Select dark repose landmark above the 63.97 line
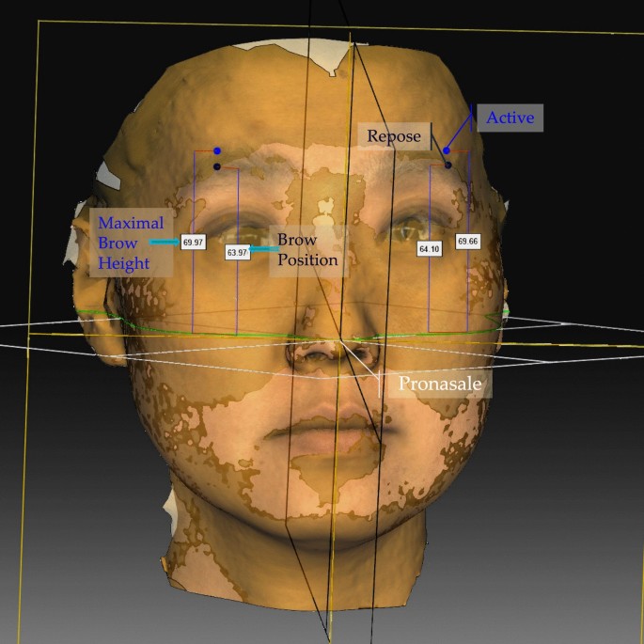The height and width of the screenshot is (644, 644). [217, 166]
